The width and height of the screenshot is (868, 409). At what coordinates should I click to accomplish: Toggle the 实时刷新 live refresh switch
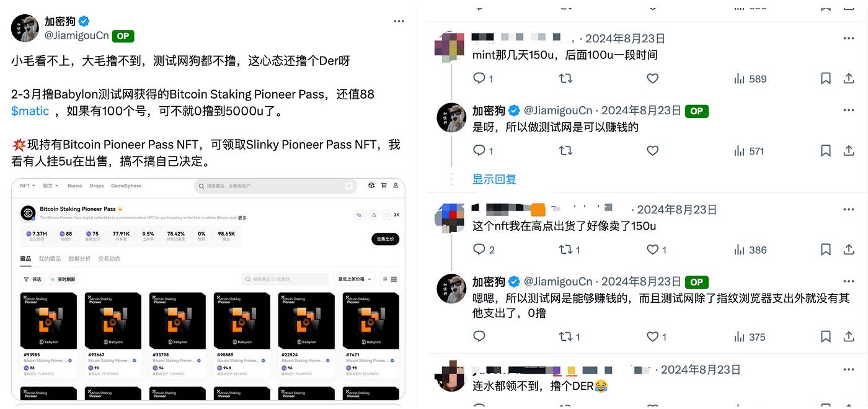tap(63, 279)
